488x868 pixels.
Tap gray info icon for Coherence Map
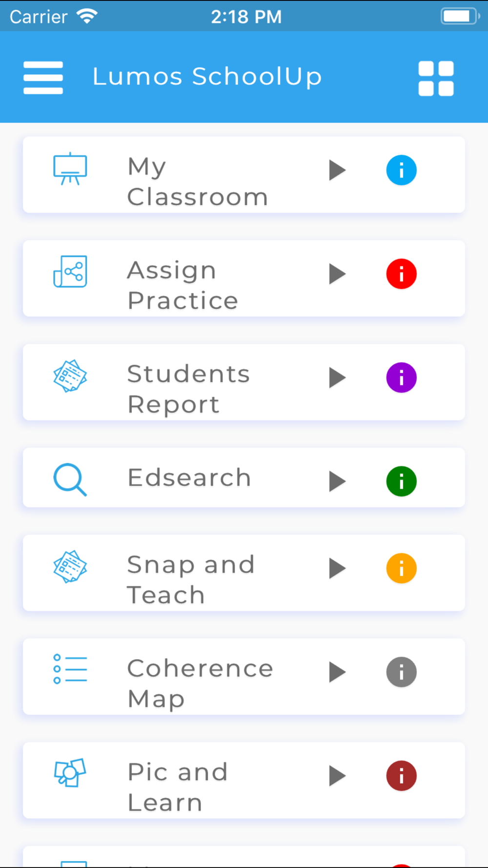401,672
